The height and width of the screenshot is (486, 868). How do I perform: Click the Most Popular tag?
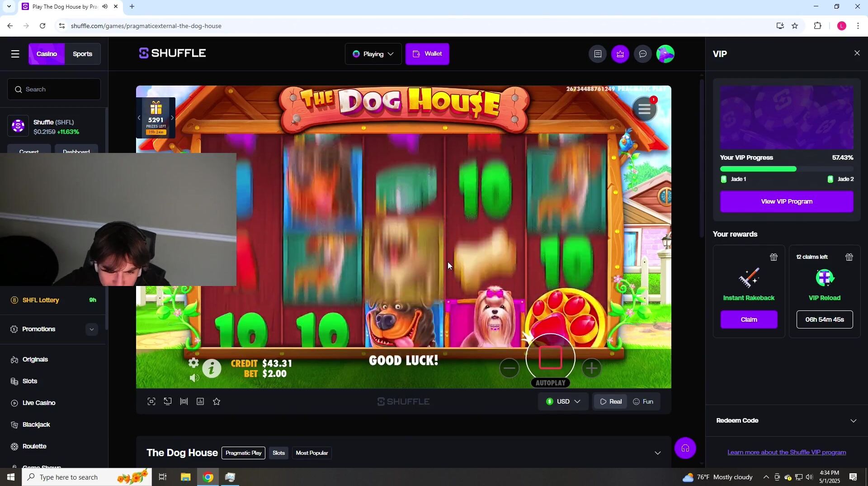[312, 453]
